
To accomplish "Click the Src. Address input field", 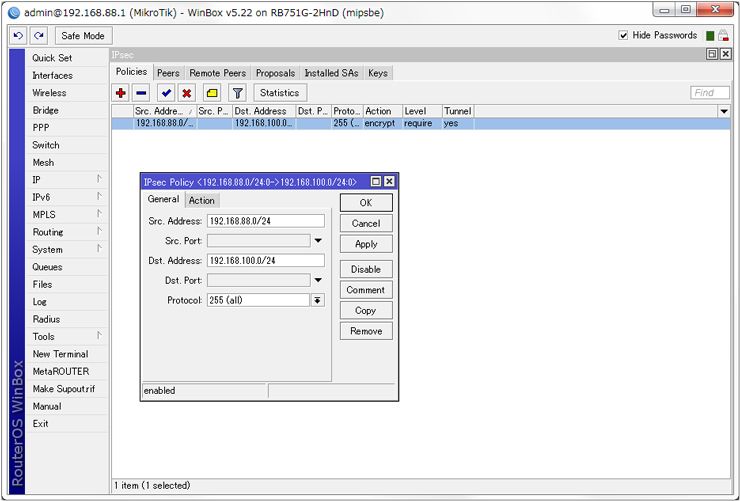I will click(266, 221).
